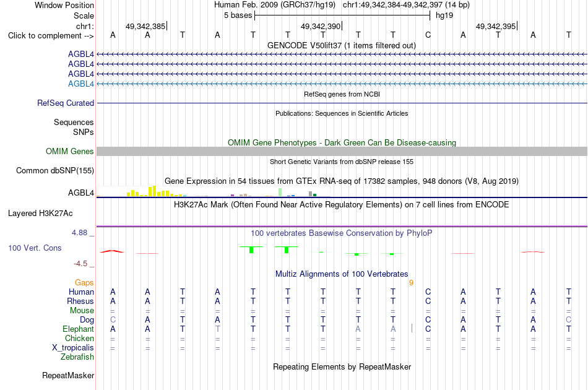
Task: Click the chr1: ruler label
Action: click(85, 26)
